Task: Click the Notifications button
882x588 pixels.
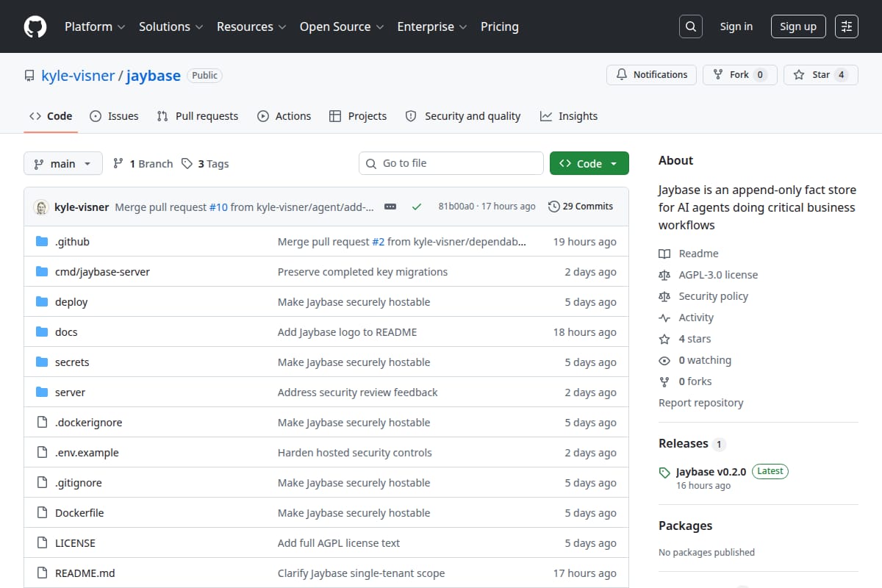Action: pyautogui.click(x=651, y=75)
